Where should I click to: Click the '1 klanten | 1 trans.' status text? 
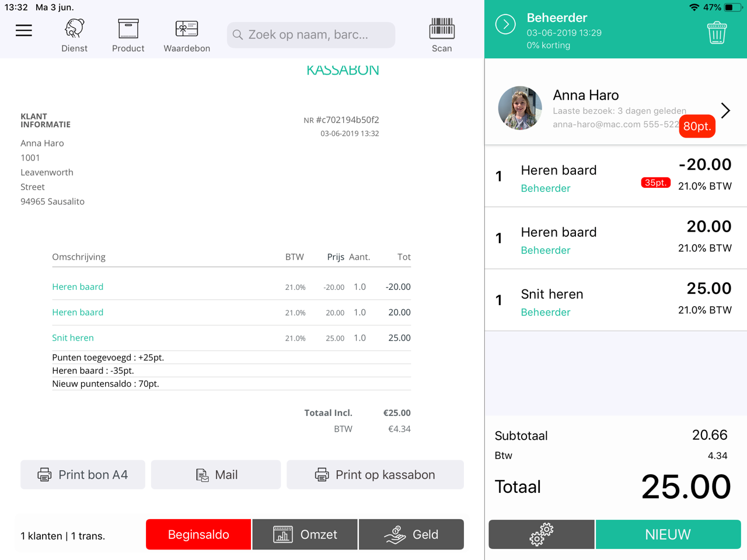[63, 536]
